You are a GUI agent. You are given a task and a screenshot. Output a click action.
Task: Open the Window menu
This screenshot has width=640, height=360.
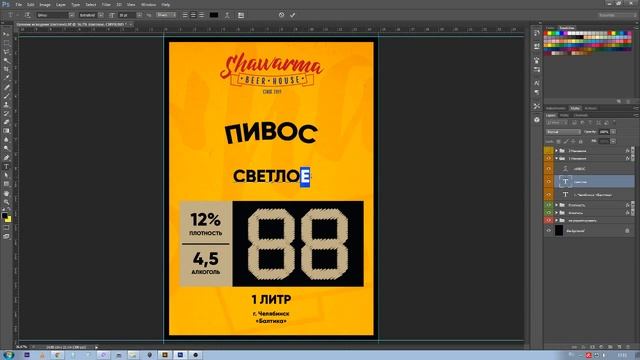point(148,4)
